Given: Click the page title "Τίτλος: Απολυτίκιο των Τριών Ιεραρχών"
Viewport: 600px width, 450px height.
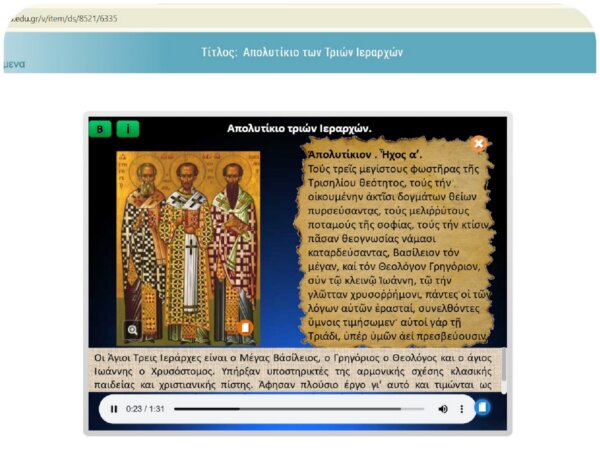Looking at the screenshot, I should point(301,52).
